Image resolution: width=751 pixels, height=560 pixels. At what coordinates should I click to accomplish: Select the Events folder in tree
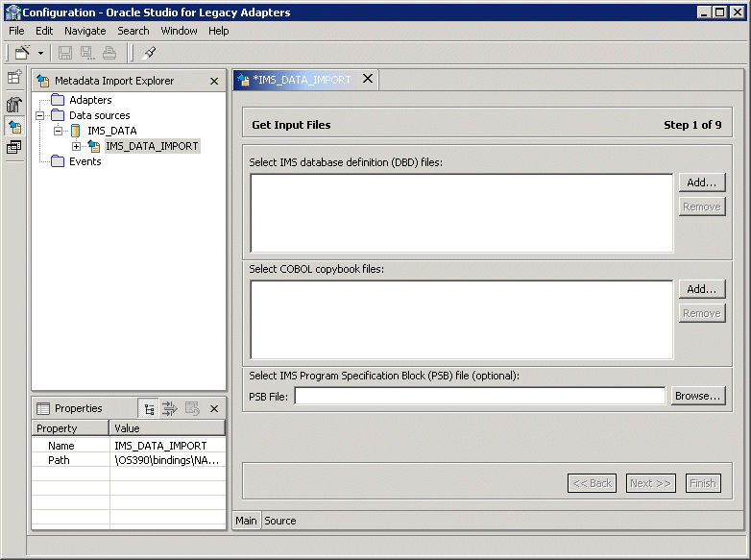85,161
